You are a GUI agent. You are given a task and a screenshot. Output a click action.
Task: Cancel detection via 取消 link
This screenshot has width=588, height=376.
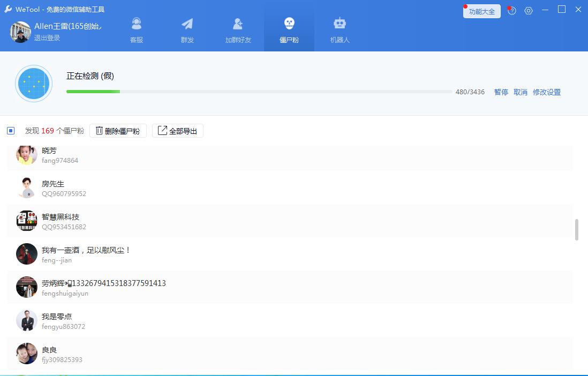520,92
